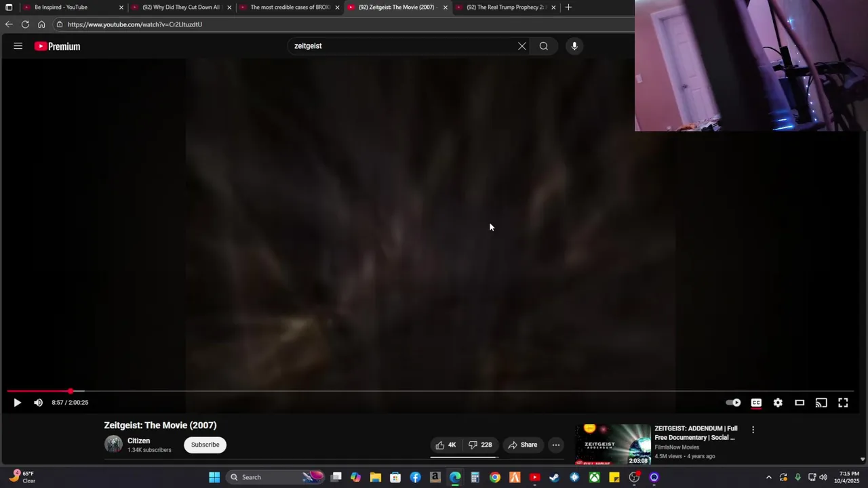Open the weather widget showing 65°F
This screenshot has width=868, height=488.
22,477
